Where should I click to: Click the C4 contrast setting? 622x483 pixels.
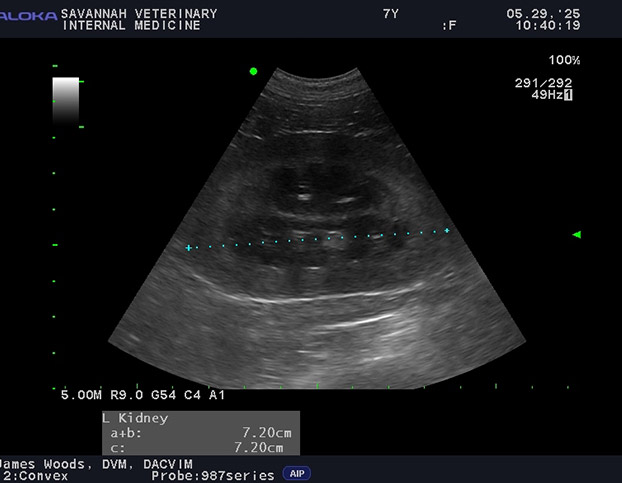coord(192,395)
